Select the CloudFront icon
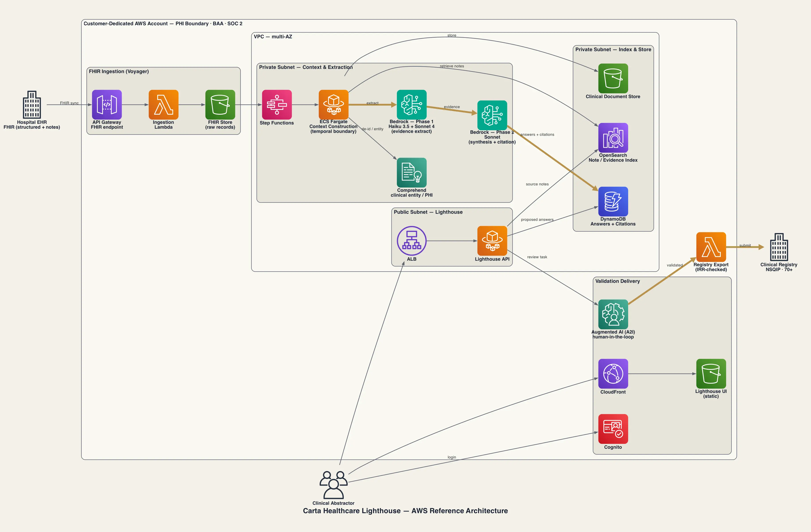 pyautogui.click(x=613, y=374)
